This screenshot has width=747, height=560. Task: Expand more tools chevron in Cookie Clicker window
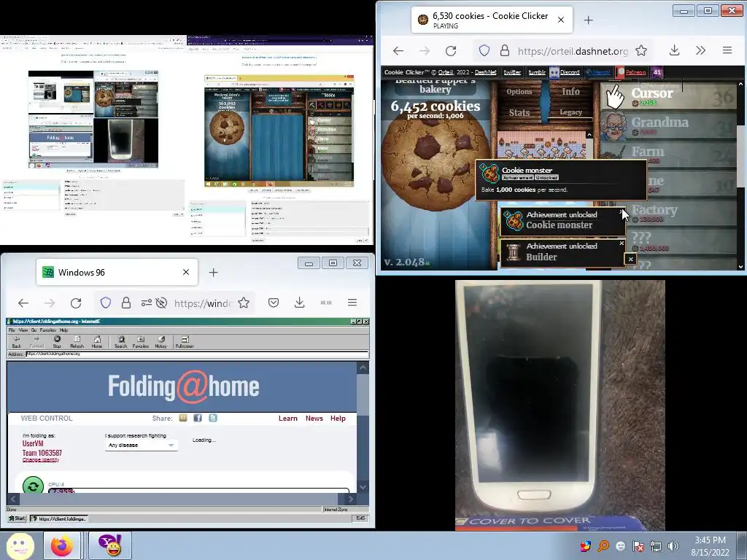(x=700, y=50)
